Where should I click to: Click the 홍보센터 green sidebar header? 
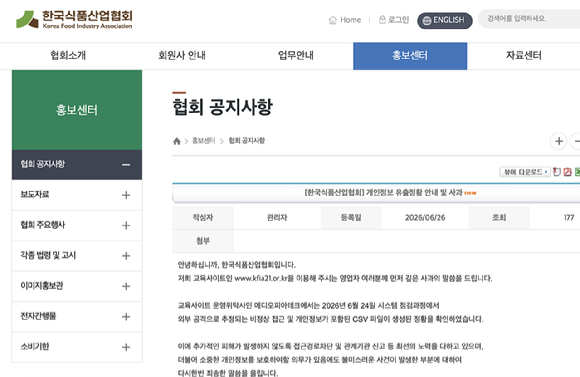click(x=77, y=110)
